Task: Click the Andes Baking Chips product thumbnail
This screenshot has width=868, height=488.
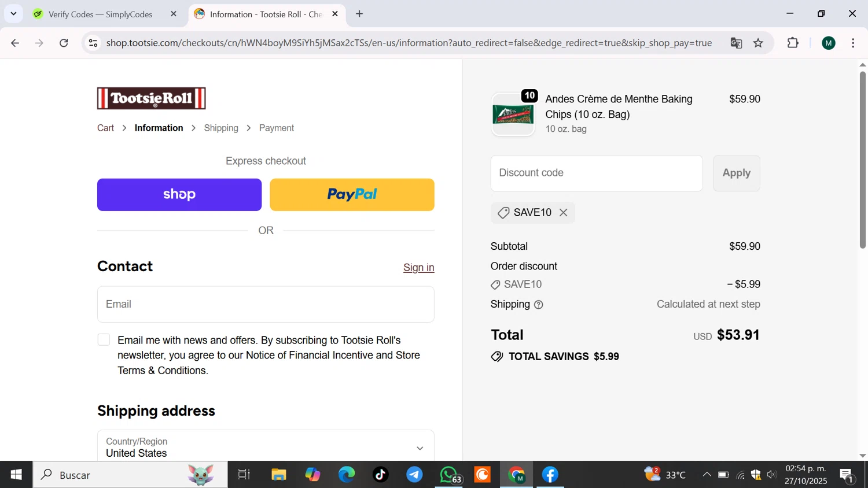Action: coord(513,114)
